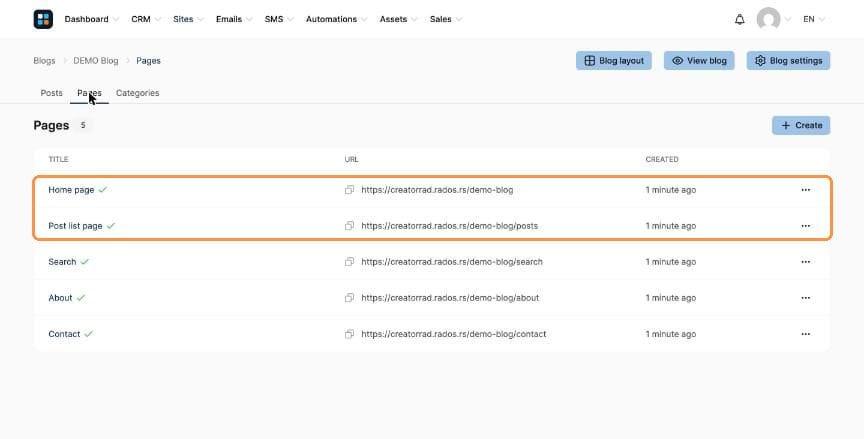Go to Blogs in breadcrumb
Image resolution: width=864 pixels, height=439 pixels.
[x=44, y=61]
